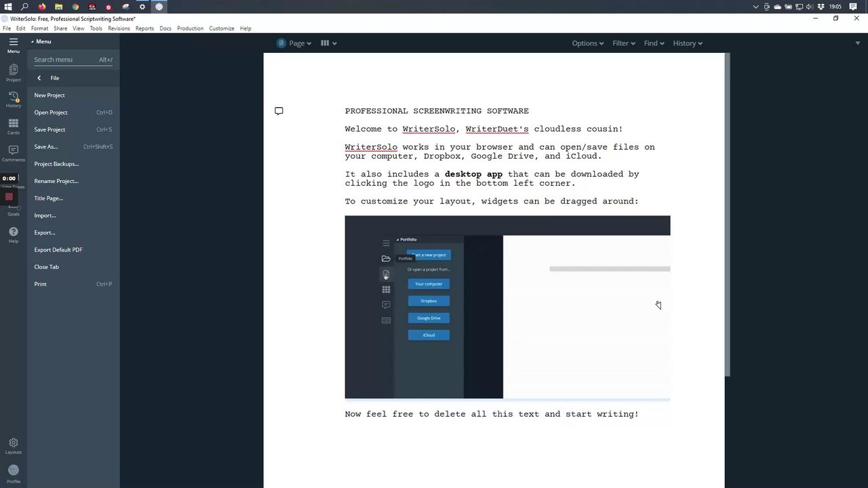
Task: Open the Share menu
Action: tap(60, 28)
